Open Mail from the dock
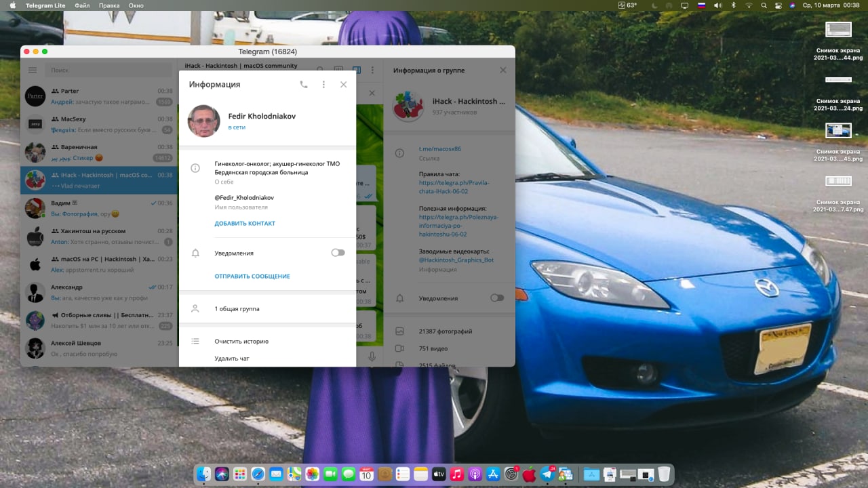 (x=276, y=474)
